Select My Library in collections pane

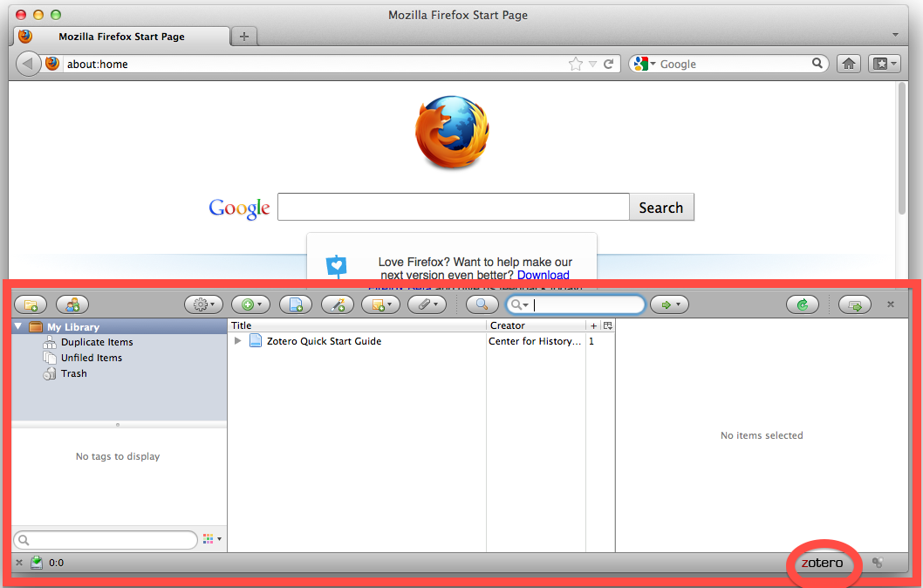(120, 326)
